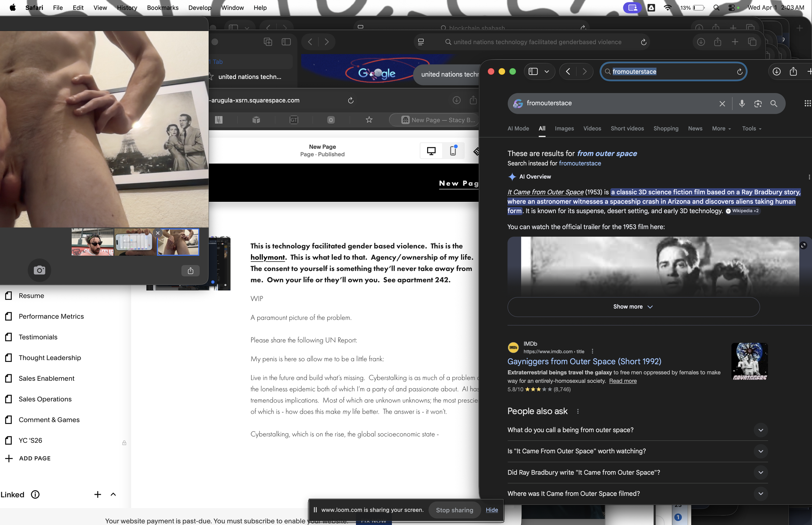812x525 pixels.
Task: Open Safari downloads in the front window
Action: click(776, 71)
